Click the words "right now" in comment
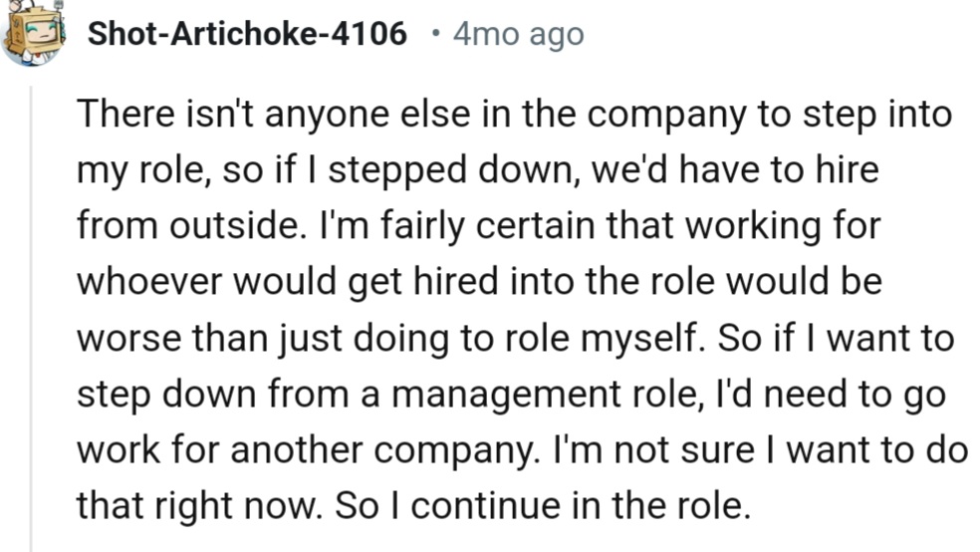This screenshot has width=980, height=552. (240, 506)
